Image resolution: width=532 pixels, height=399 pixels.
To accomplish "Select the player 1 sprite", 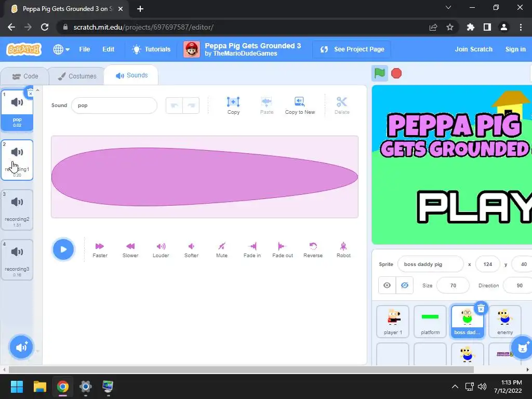I will [x=393, y=321].
